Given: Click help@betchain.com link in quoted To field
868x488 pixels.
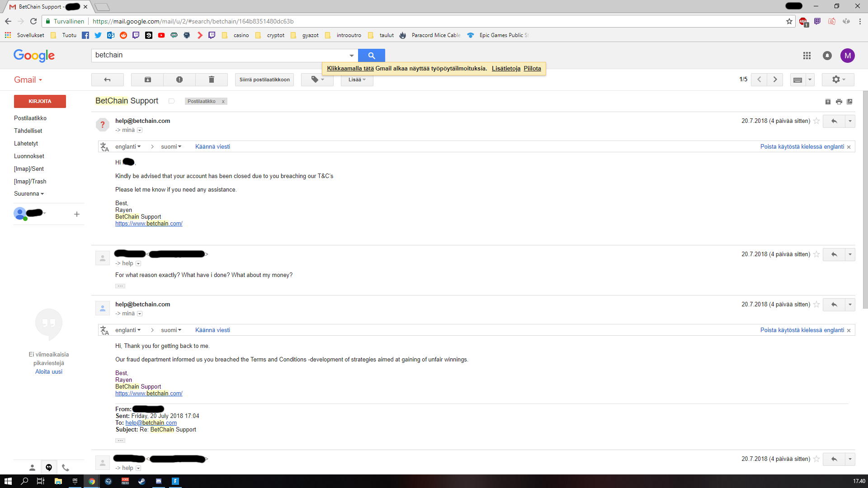Looking at the screenshot, I should pos(151,423).
